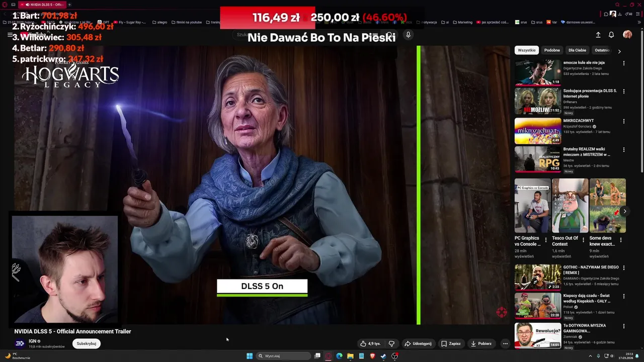Viewport: 644px width, 362px height.
Task: Open Notepad app on taskbar
Action: coord(361,356)
